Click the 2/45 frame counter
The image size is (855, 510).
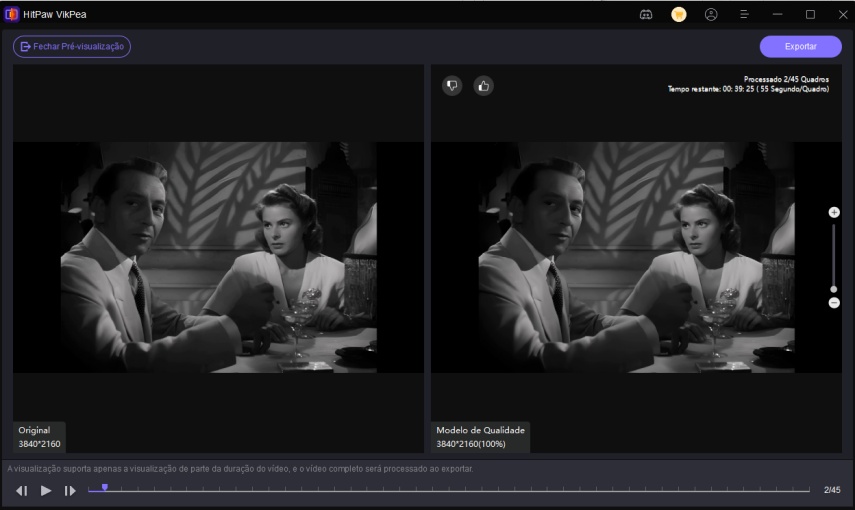pyautogui.click(x=832, y=490)
